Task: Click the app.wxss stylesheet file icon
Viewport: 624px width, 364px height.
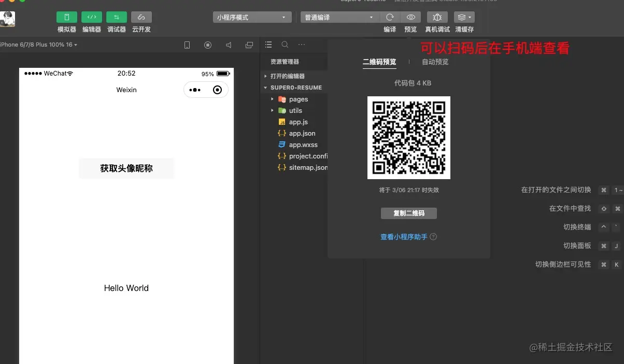Action: (282, 144)
